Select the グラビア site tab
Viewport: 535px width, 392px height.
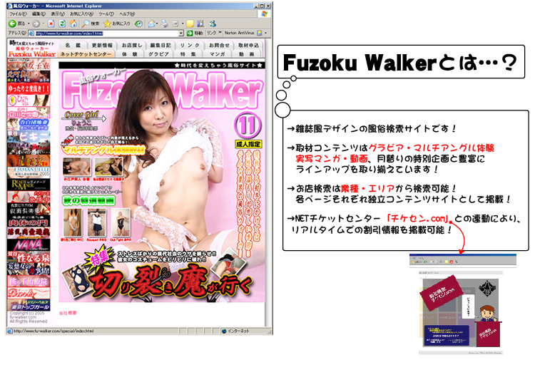point(158,54)
